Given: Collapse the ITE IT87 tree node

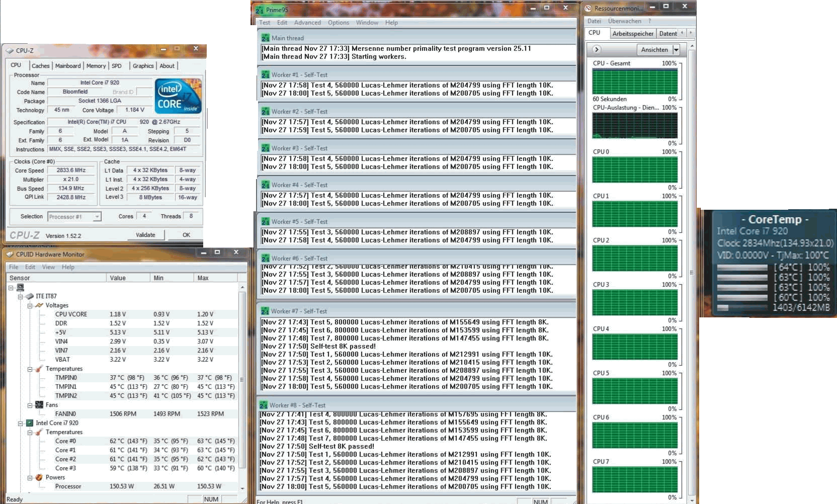Looking at the screenshot, I should pyautogui.click(x=21, y=297).
